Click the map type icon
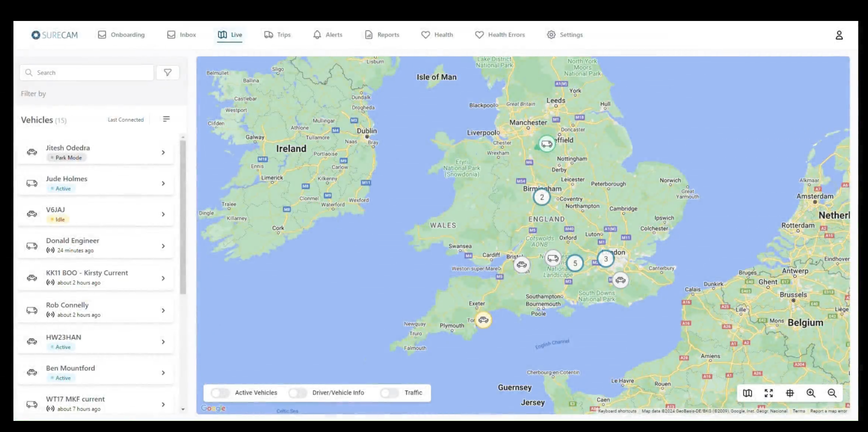868x432 pixels. [747, 393]
